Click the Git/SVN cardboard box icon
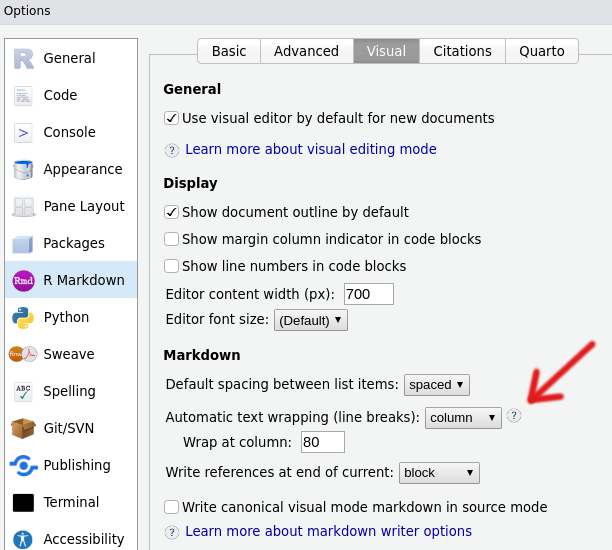The width and height of the screenshot is (612, 550). [x=23, y=428]
